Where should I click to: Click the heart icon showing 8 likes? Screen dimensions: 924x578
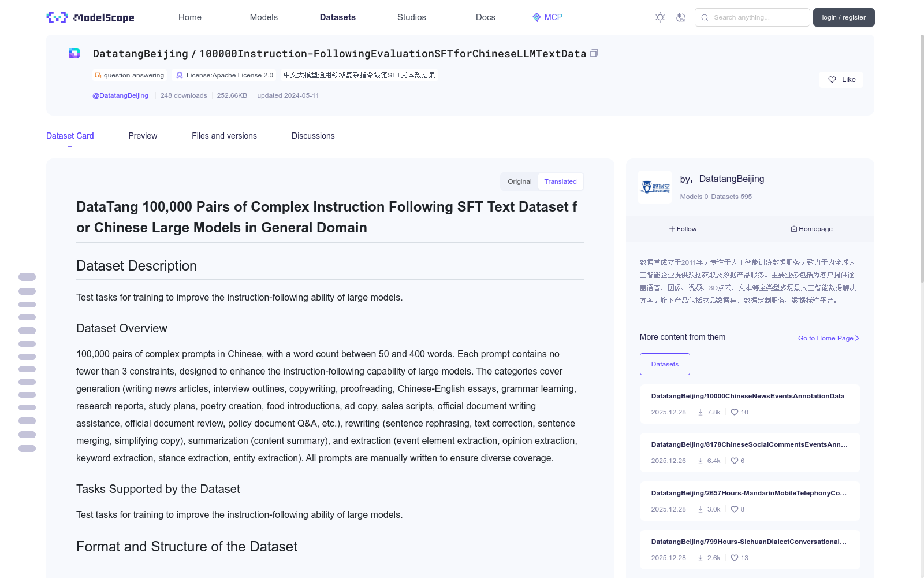click(x=735, y=509)
